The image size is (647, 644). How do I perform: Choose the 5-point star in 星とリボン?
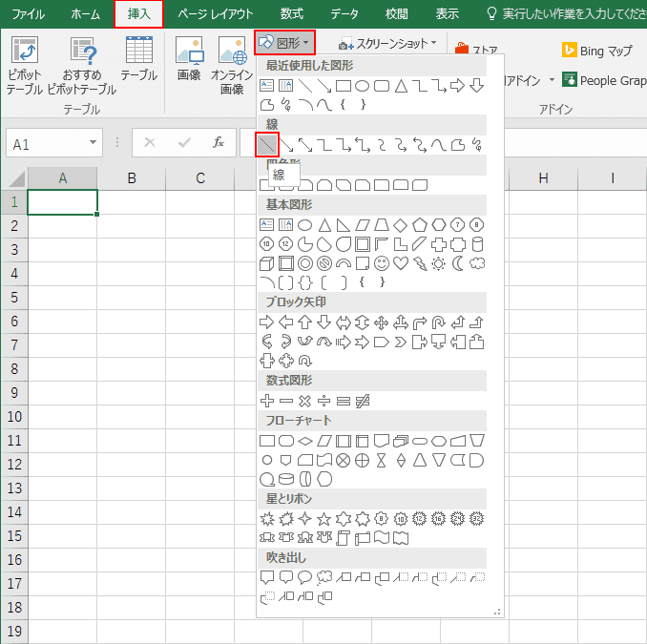coord(324,519)
